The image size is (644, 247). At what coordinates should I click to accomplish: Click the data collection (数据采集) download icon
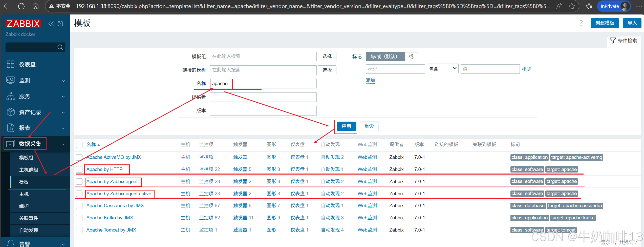point(10,144)
